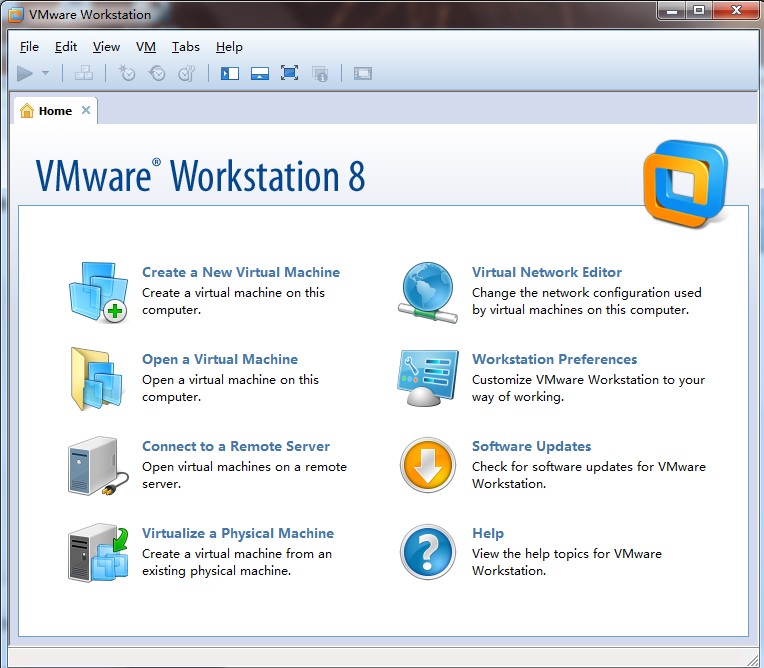The image size is (764, 668).
Task: Click the house icon on the Home tab
Action: [27, 111]
